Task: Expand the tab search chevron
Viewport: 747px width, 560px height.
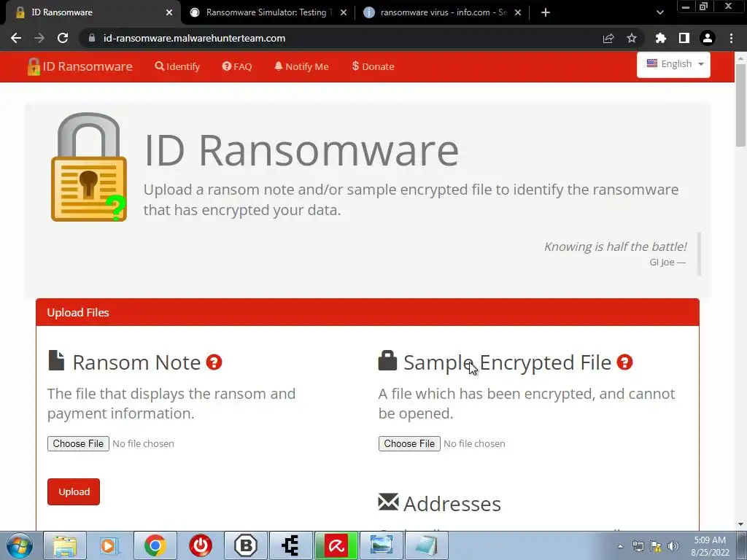Action: point(659,12)
